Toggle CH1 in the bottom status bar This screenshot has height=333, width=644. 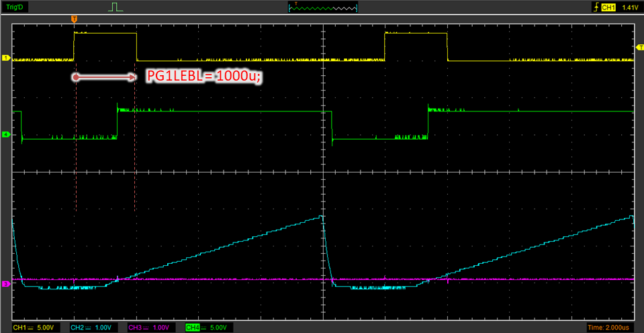tap(19, 327)
